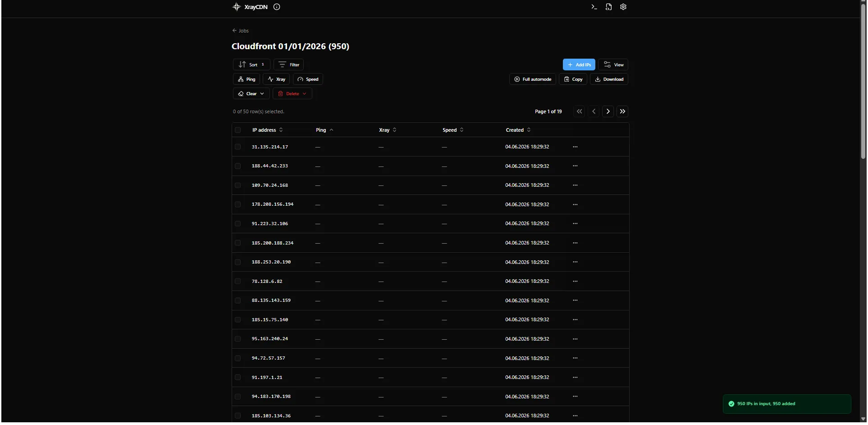Jump to the last page
Image resolution: width=868 pixels, height=425 pixels.
tap(622, 111)
